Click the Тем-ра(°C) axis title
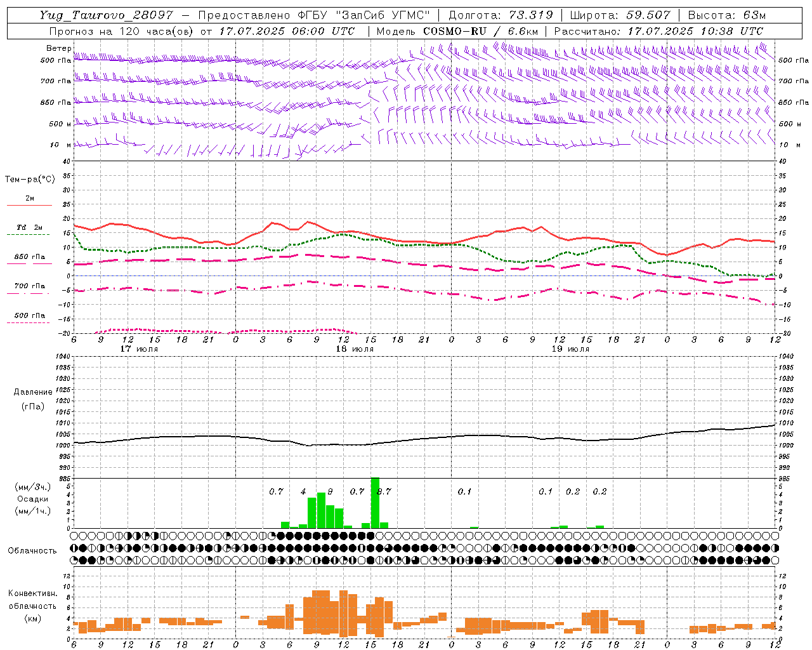The width and height of the screenshot is (812, 650). 30,180
